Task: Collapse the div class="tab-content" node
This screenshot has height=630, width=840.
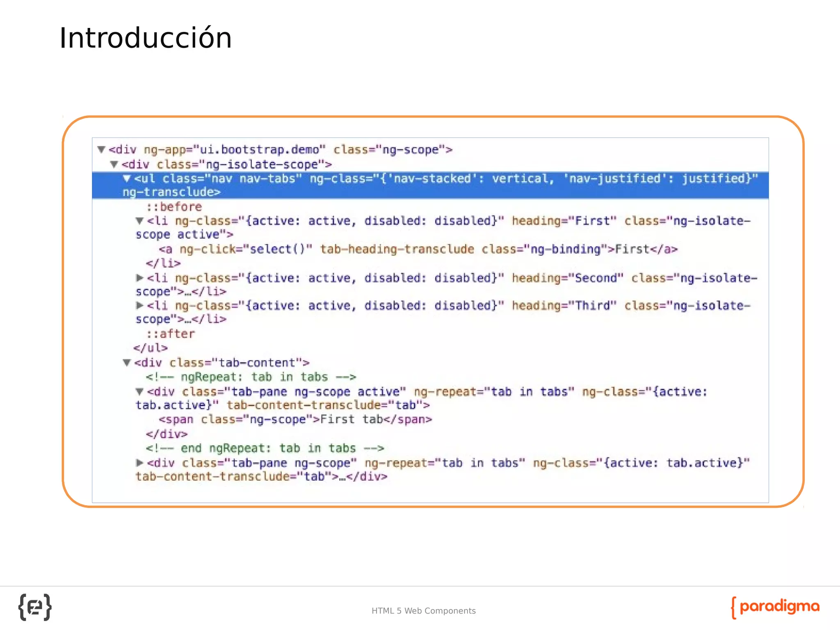Action: pyautogui.click(x=127, y=363)
